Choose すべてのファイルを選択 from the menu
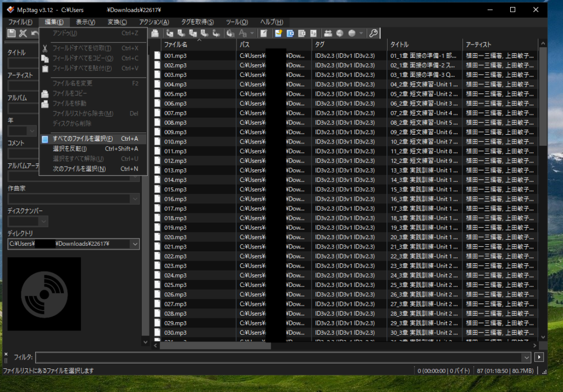563x392 pixels. coord(82,139)
